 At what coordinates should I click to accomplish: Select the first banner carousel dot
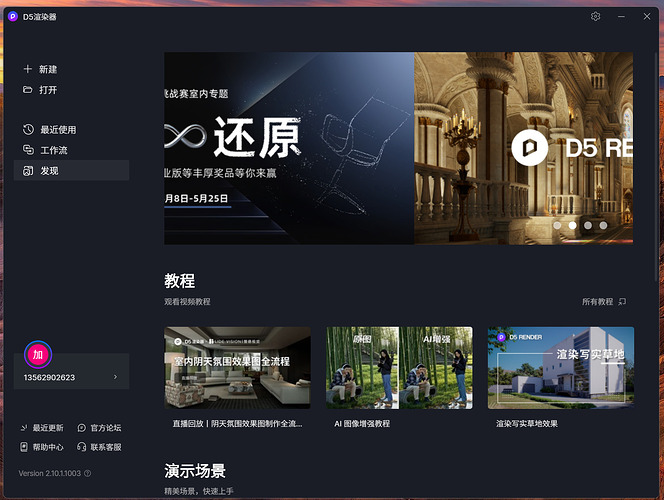tap(557, 226)
